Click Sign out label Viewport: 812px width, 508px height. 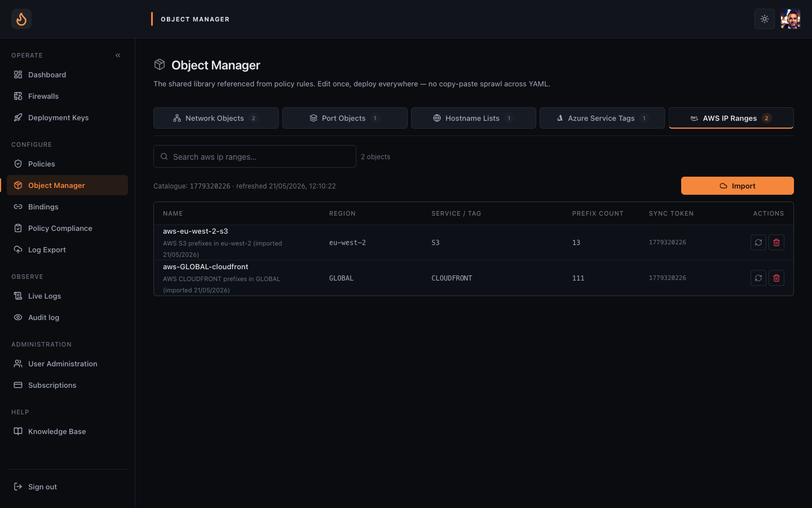[x=42, y=487]
